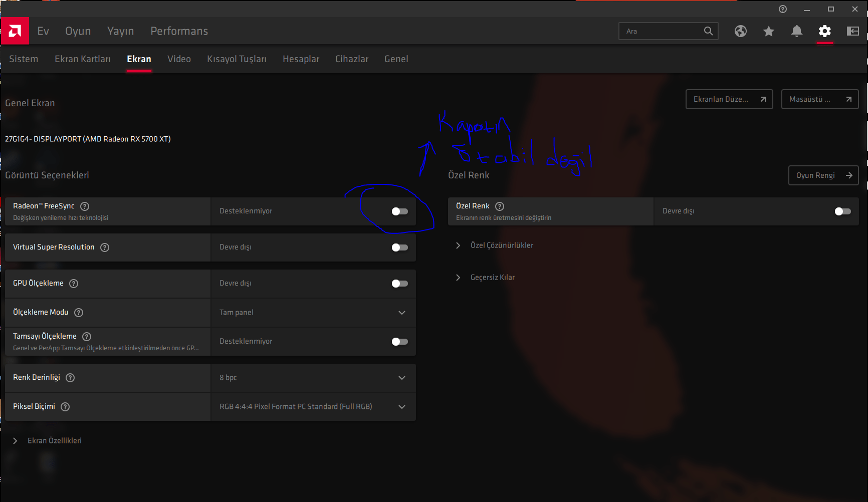Show help for Ölçekleme Modu
Image resolution: width=868 pixels, height=502 pixels.
pos(79,313)
